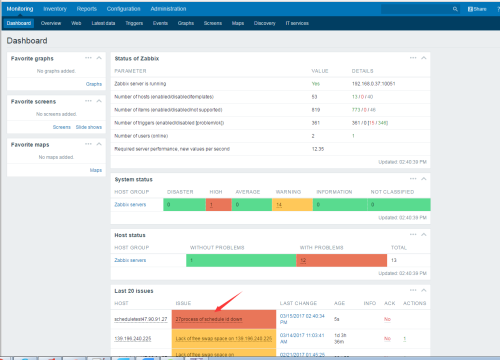Viewport: 500px width, 360px height.
Task: Select the Events submenu tab
Action: tap(160, 23)
